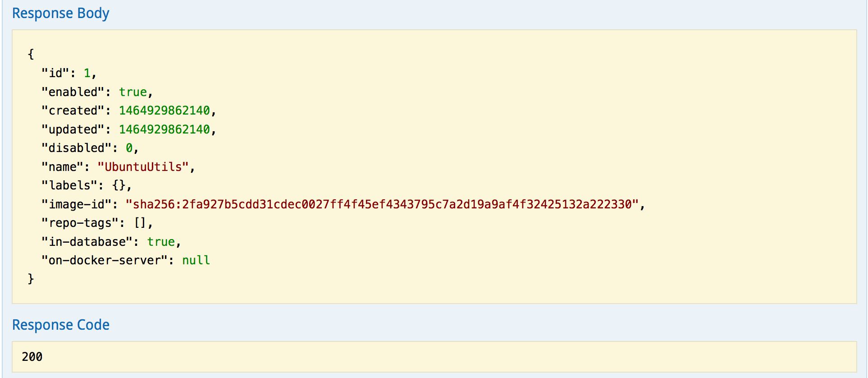This screenshot has height=378, width=868.
Task: Click the "updated" timestamp value
Action: pyautogui.click(x=164, y=129)
